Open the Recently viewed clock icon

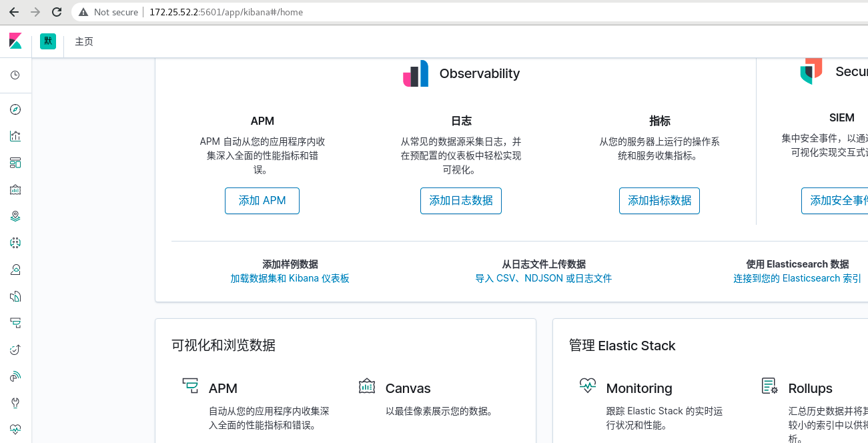(x=15, y=75)
